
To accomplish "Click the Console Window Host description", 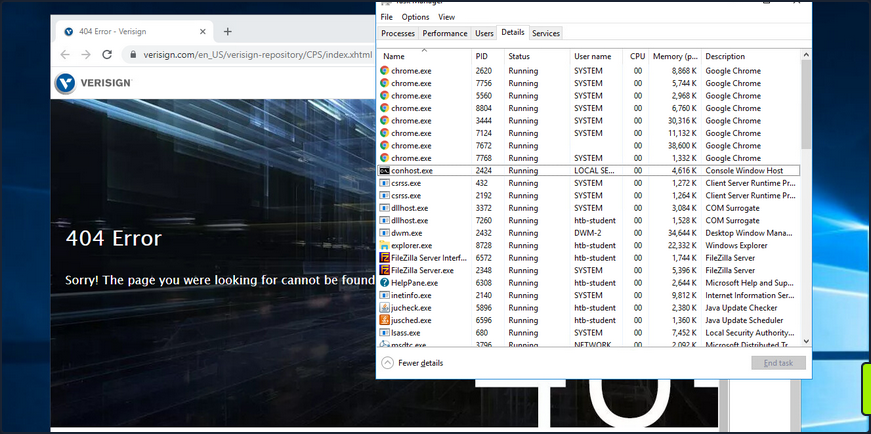I will [744, 171].
